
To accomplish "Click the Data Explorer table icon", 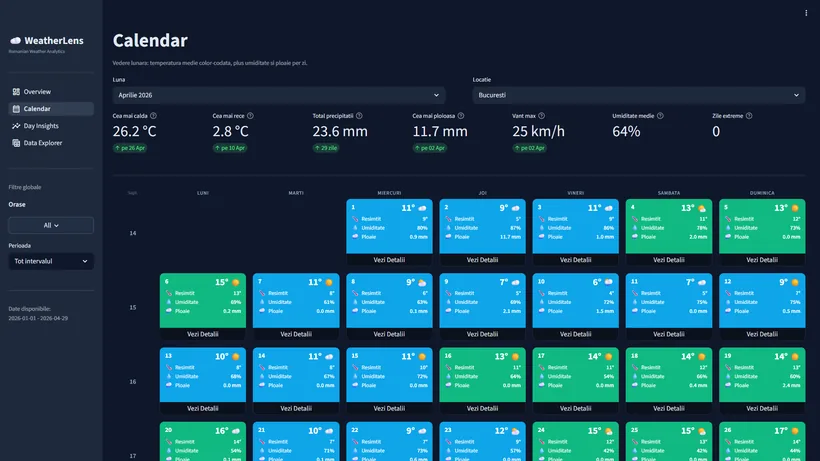I will tap(16, 143).
